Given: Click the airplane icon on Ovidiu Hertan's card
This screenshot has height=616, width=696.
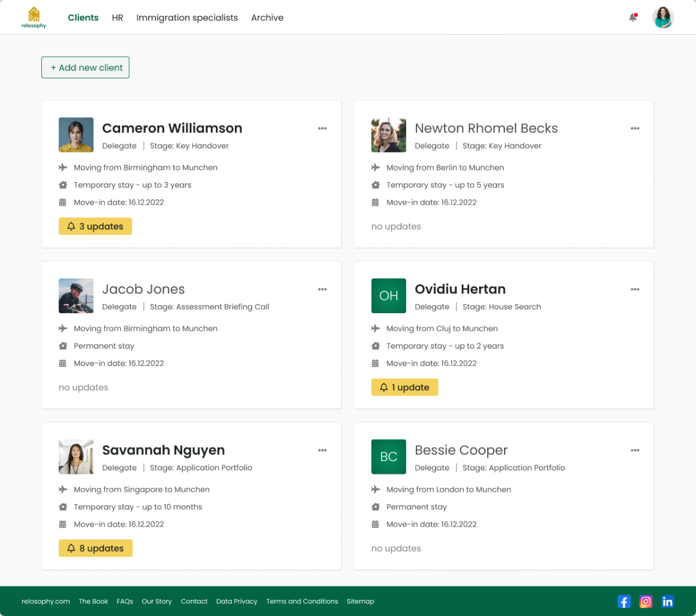Looking at the screenshot, I should 375,328.
